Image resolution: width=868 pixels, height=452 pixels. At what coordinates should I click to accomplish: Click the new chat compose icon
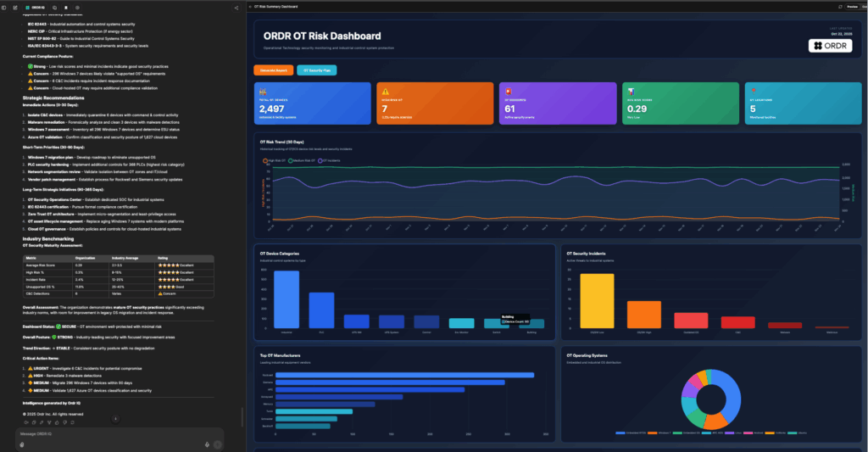pos(15,7)
